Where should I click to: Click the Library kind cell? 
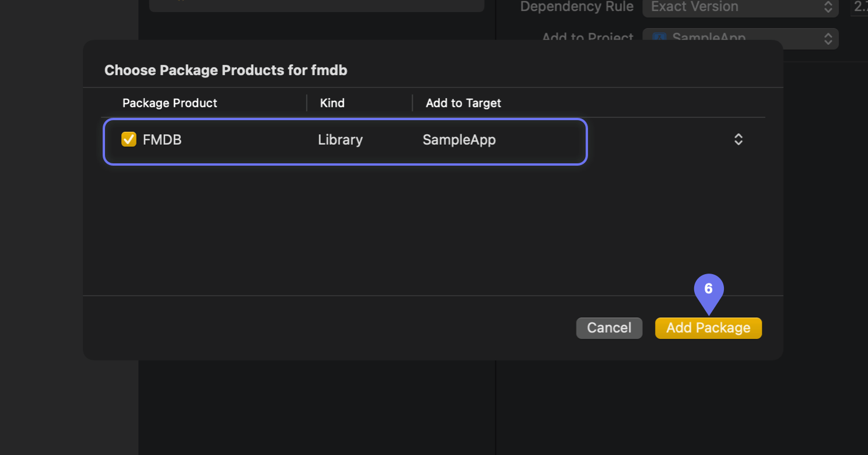(x=340, y=140)
